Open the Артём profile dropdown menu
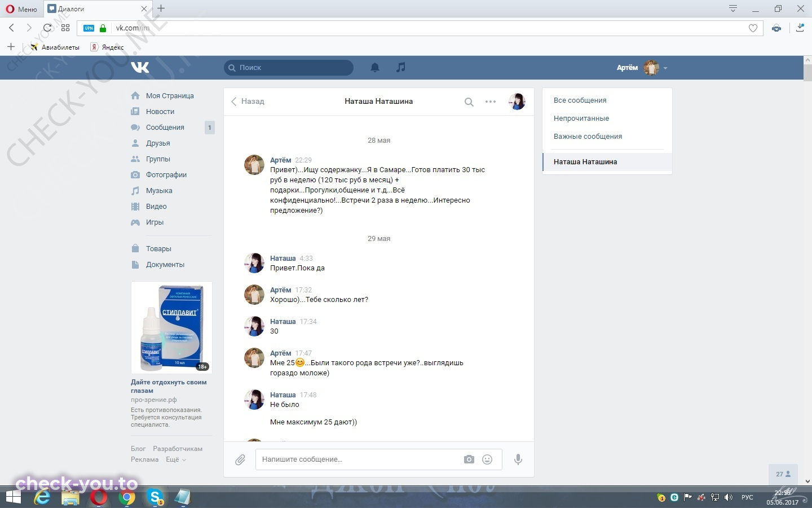This screenshot has height=508, width=812. click(642, 68)
